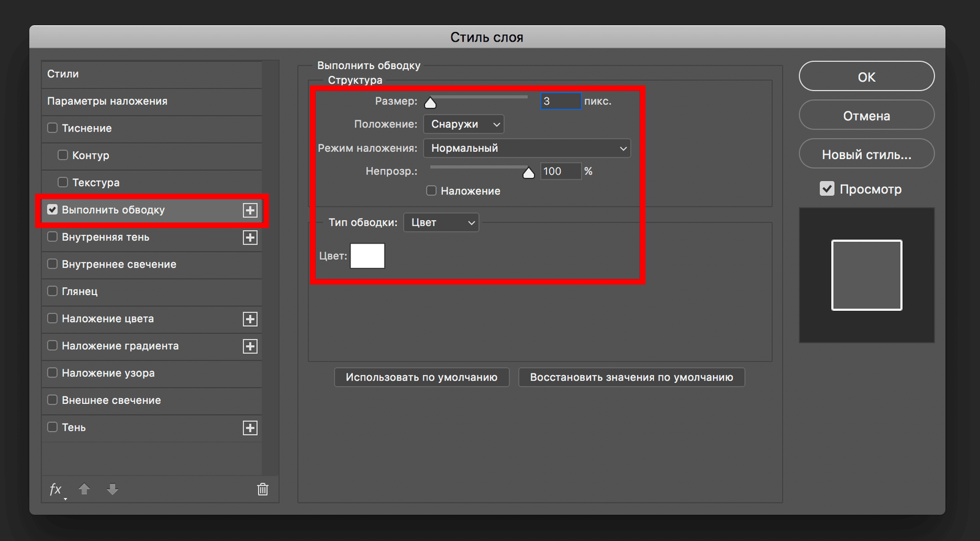
Task: Enable the Тиснение checkbox
Action: pos(53,128)
